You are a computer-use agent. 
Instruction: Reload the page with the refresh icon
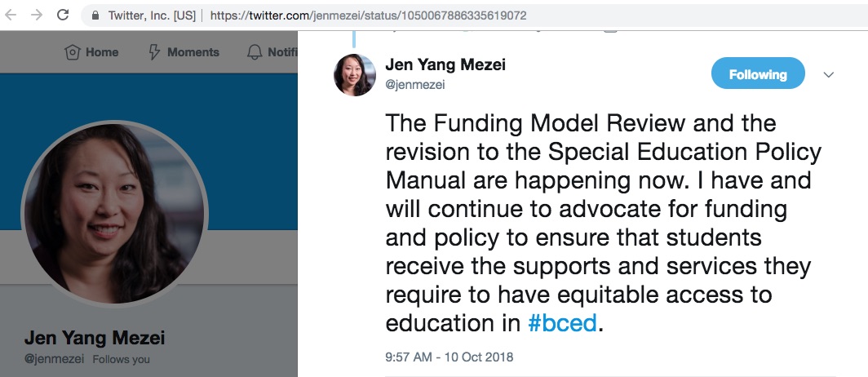[x=63, y=16]
